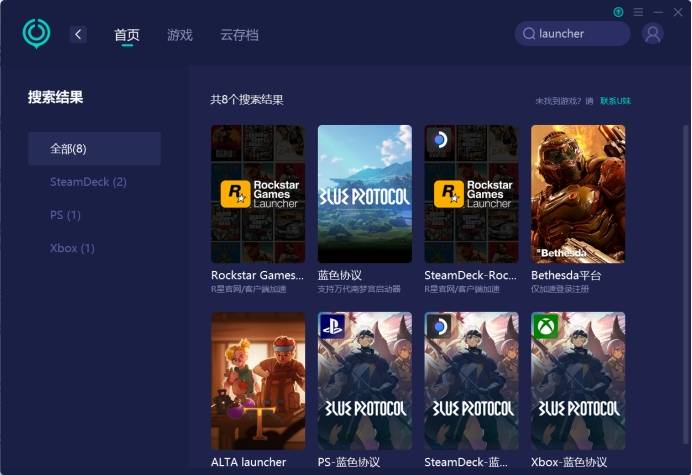
Task: Click PlayStation badge on PS-蓝色协议 cover
Action: click(332, 326)
